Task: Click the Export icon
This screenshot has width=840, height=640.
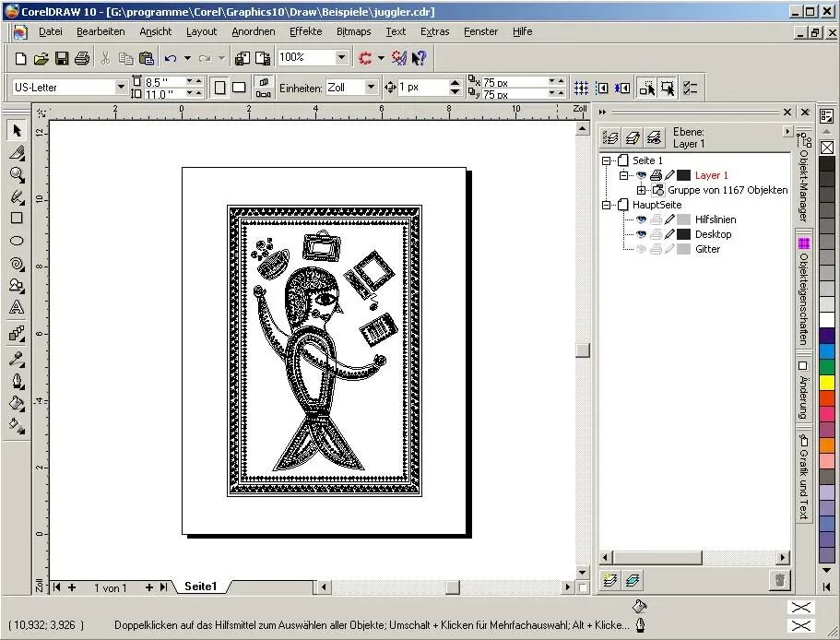Action: pyautogui.click(x=263, y=58)
